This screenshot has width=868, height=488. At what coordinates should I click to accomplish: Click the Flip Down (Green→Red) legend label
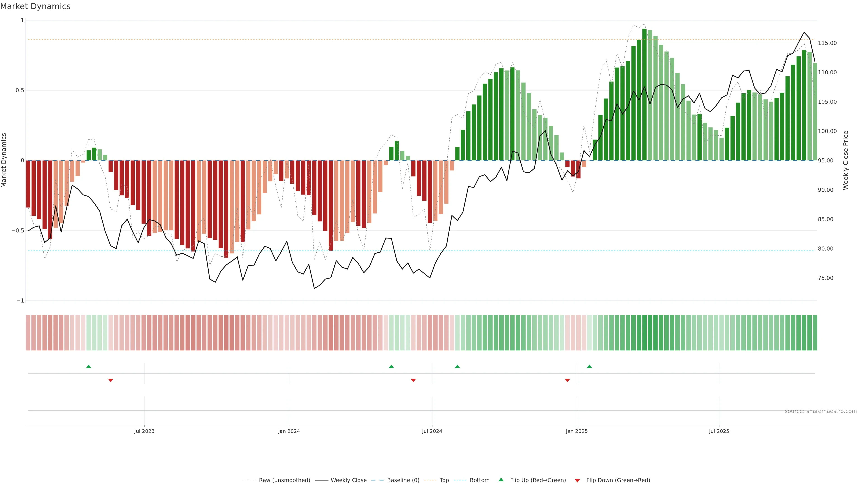(618, 480)
